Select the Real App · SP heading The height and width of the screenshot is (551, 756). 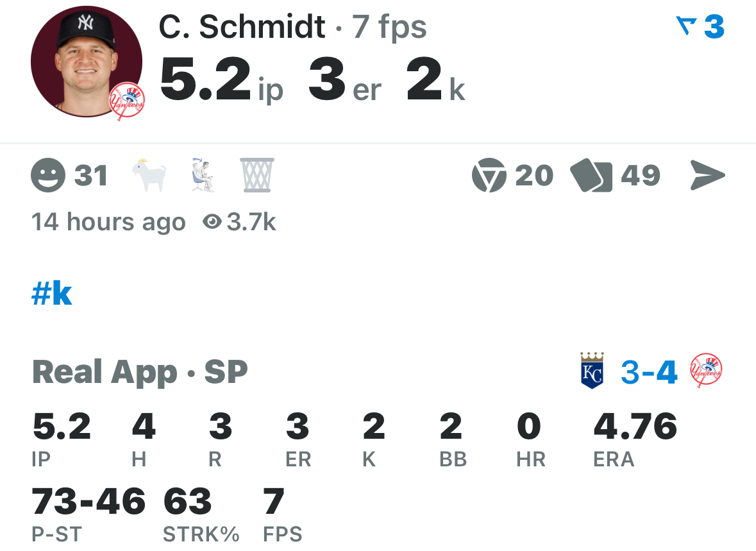[140, 372]
